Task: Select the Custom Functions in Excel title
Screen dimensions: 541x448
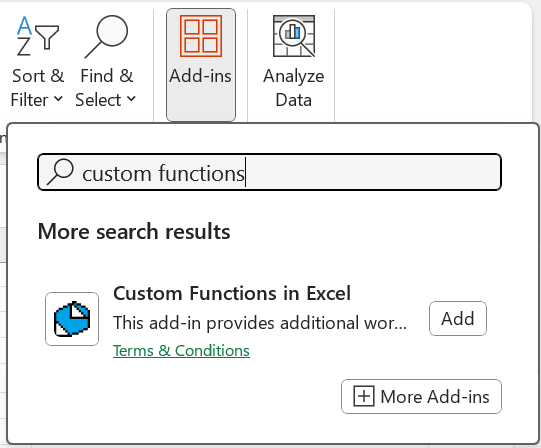Action: [232, 293]
